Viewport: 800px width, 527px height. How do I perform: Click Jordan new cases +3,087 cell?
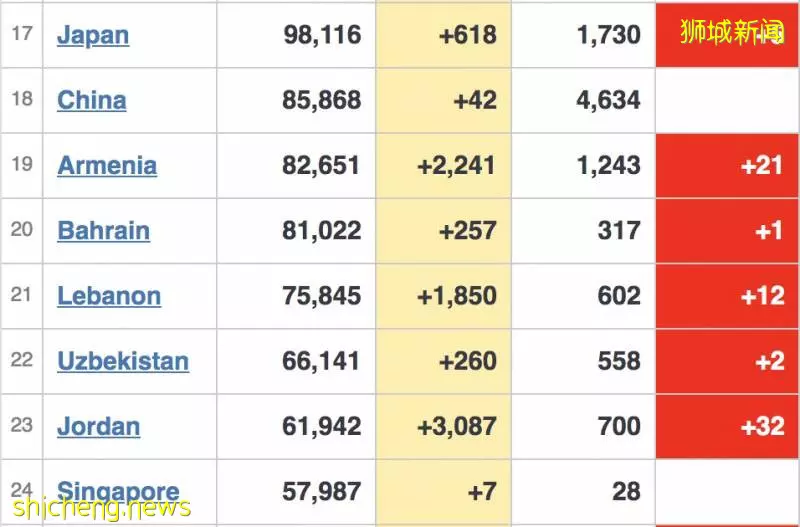pyautogui.click(x=443, y=426)
